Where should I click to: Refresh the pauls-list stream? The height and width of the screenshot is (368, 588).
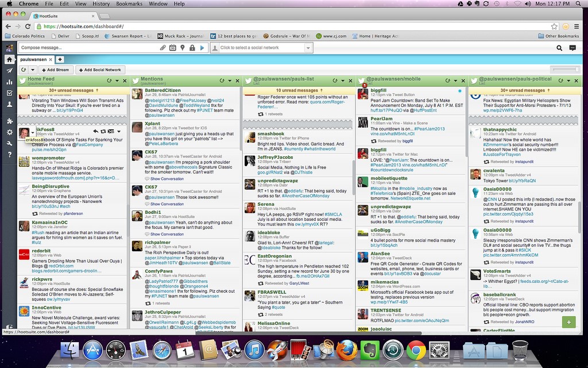[335, 80]
